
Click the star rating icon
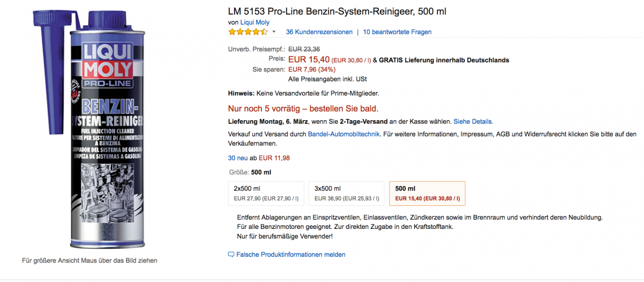(247, 32)
